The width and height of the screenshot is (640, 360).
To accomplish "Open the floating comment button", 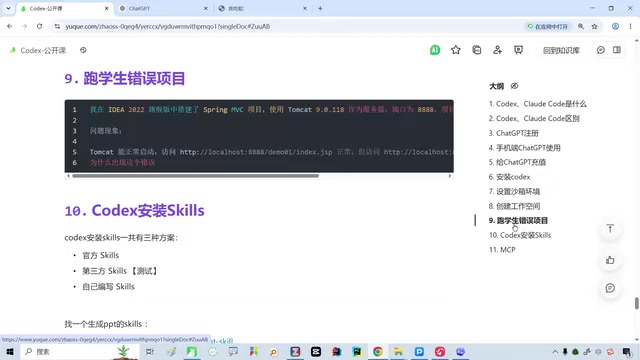I will tap(610, 288).
